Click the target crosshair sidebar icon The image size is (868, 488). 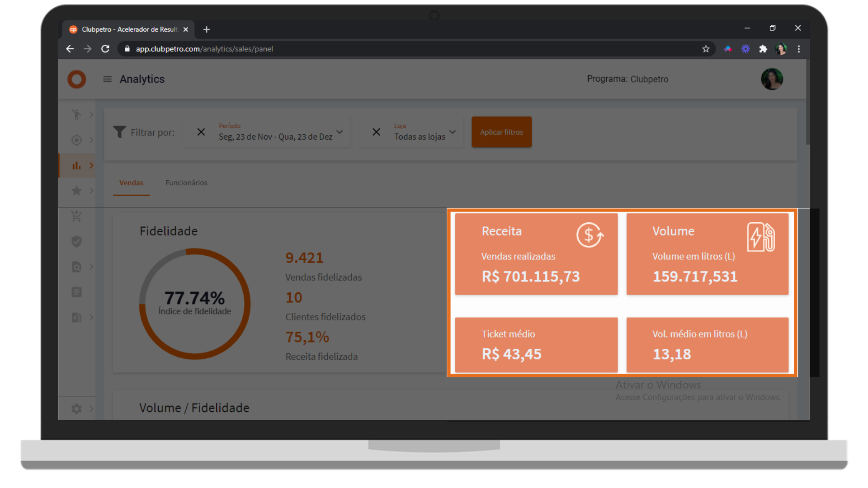click(76, 140)
